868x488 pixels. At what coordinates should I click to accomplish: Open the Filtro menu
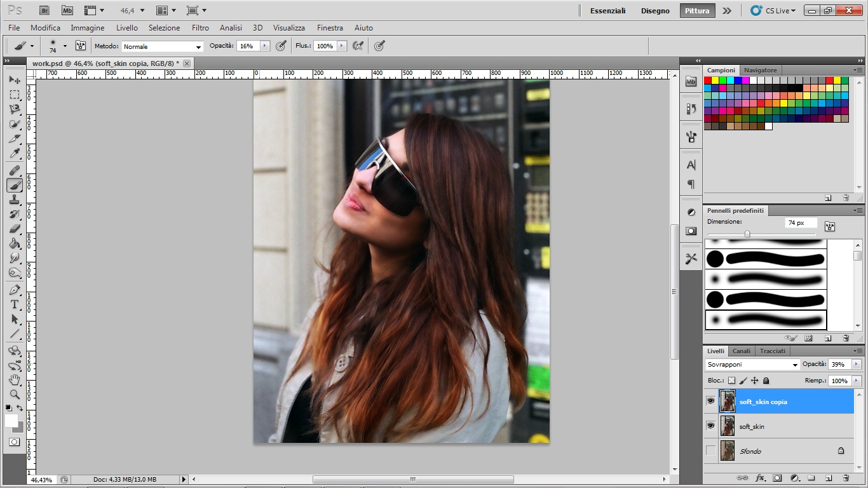(200, 28)
